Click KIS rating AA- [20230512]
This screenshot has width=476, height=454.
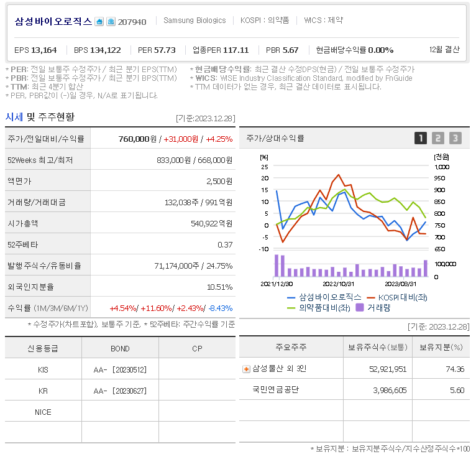pyautogui.click(x=120, y=370)
